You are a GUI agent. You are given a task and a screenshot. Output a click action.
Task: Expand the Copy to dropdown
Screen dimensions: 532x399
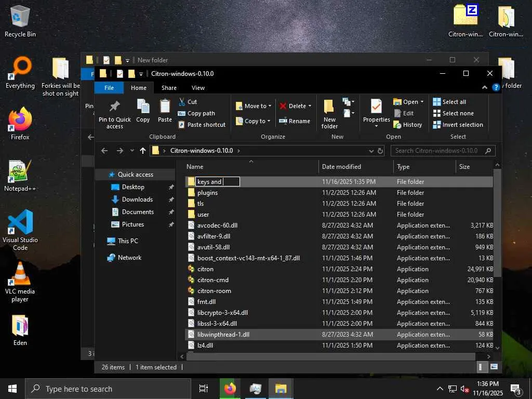click(x=269, y=121)
